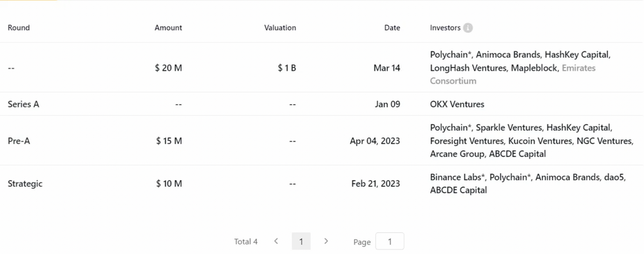This screenshot has width=644, height=254.
Task: Click the Valuation column header
Action: [x=280, y=28]
